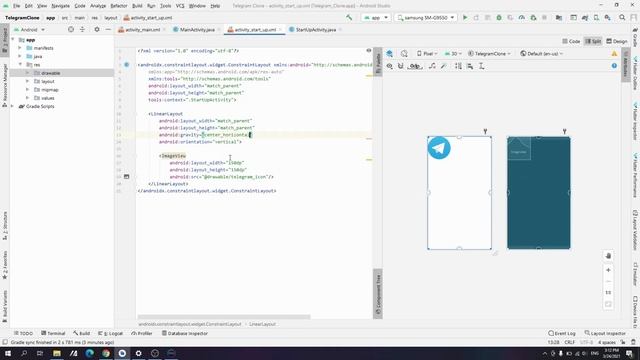Open the app run configuration dropdown

(x=376, y=18)
